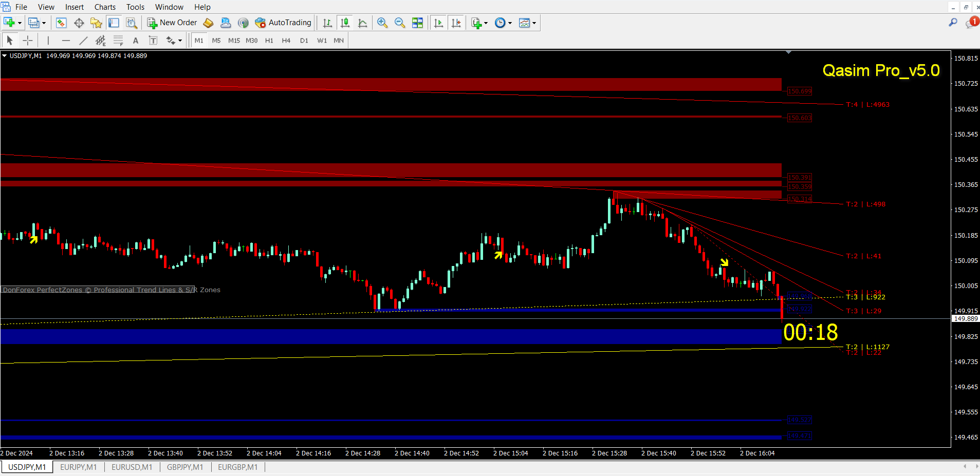Expand the new chart dropdown arrow

click(20, 23)
